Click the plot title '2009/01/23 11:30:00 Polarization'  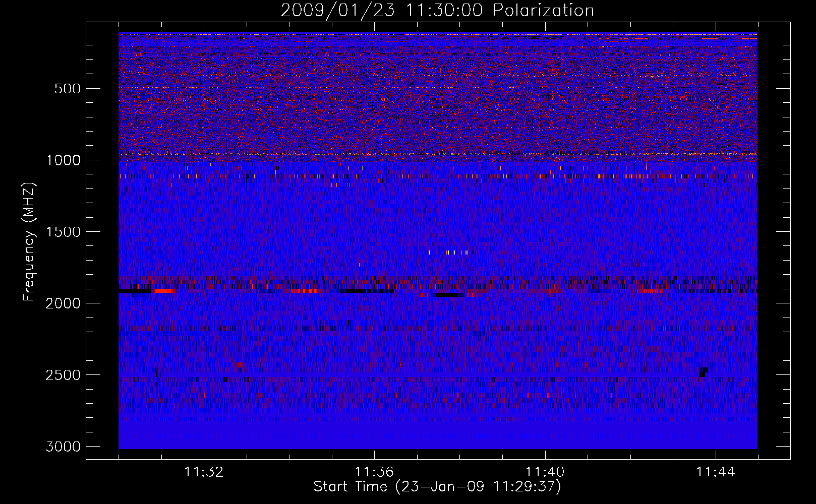click(437, 10)
